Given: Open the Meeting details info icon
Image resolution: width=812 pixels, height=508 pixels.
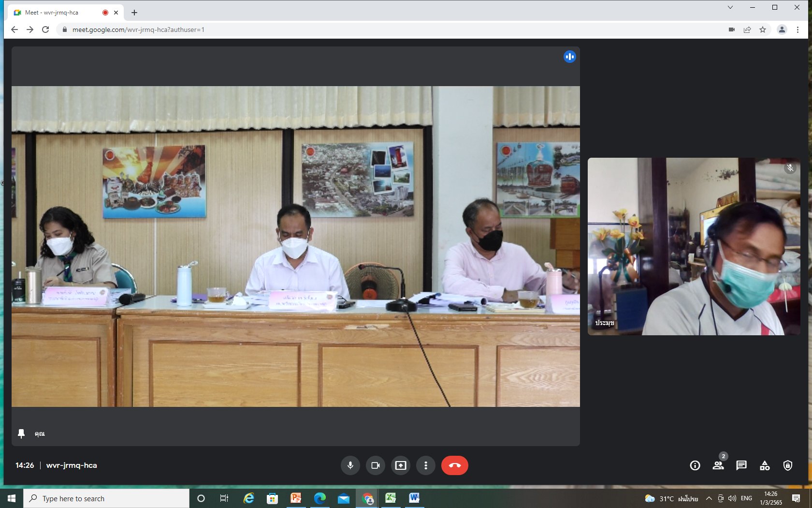Looking at the screenshot, I should (x=695, y=465).
